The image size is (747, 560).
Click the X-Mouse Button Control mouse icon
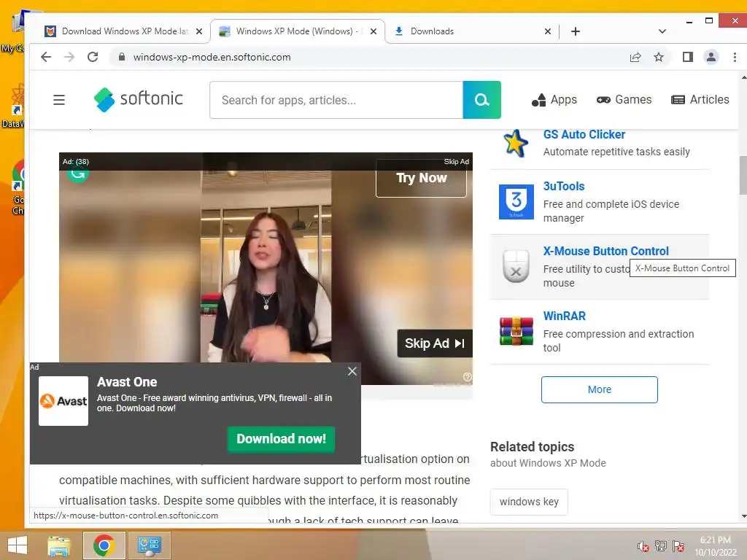(516, 265)
